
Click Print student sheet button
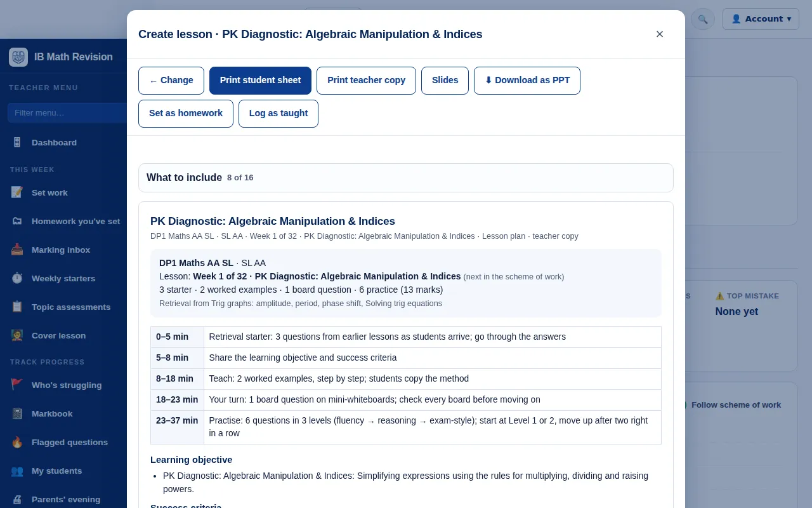tap(260, 81)
